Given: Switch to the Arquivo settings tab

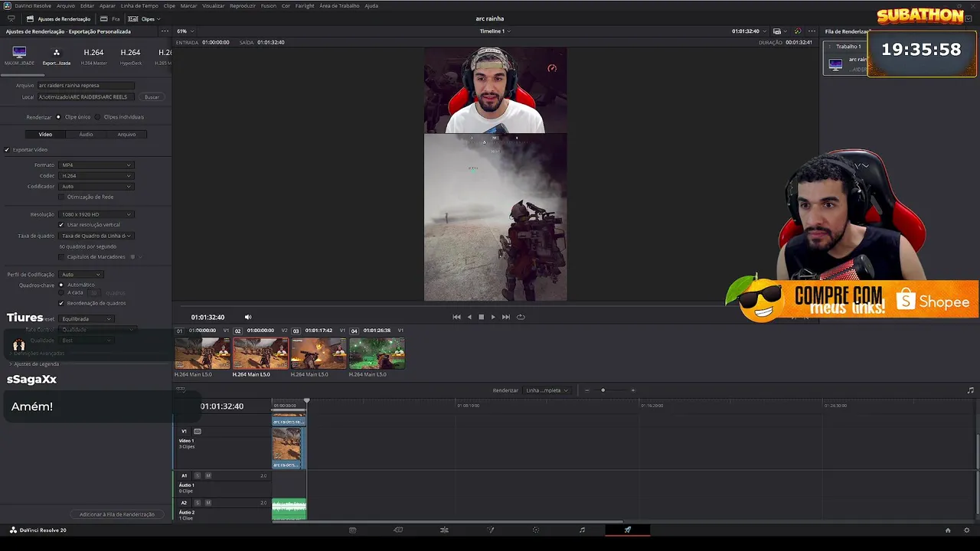Looking at the screenshot, I should tap(126, 135).
